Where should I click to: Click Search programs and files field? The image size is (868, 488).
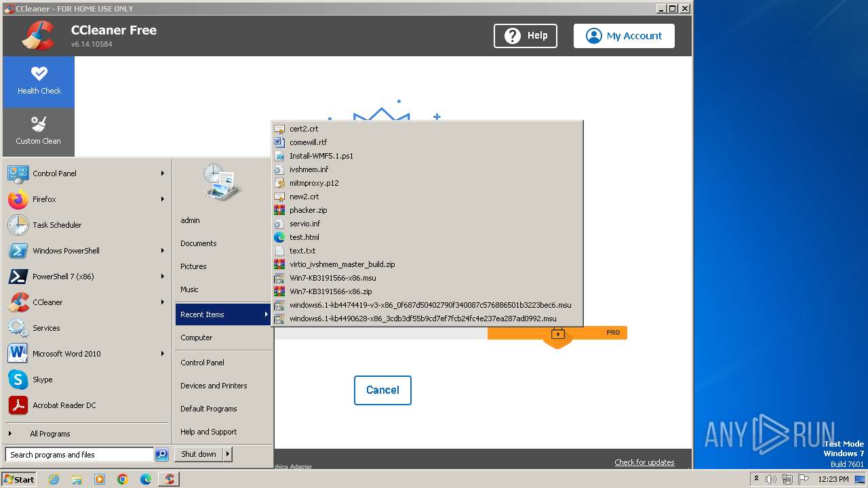pos(79,455)
